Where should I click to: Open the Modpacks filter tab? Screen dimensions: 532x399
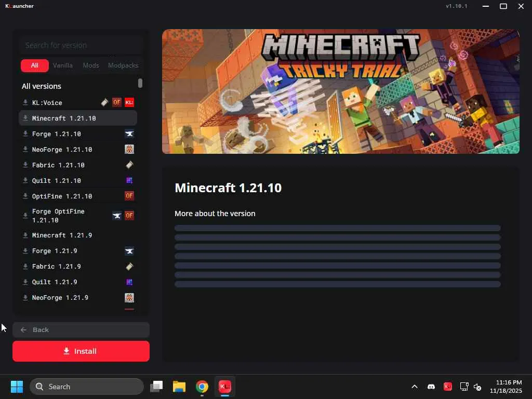(x=123, y=65)
